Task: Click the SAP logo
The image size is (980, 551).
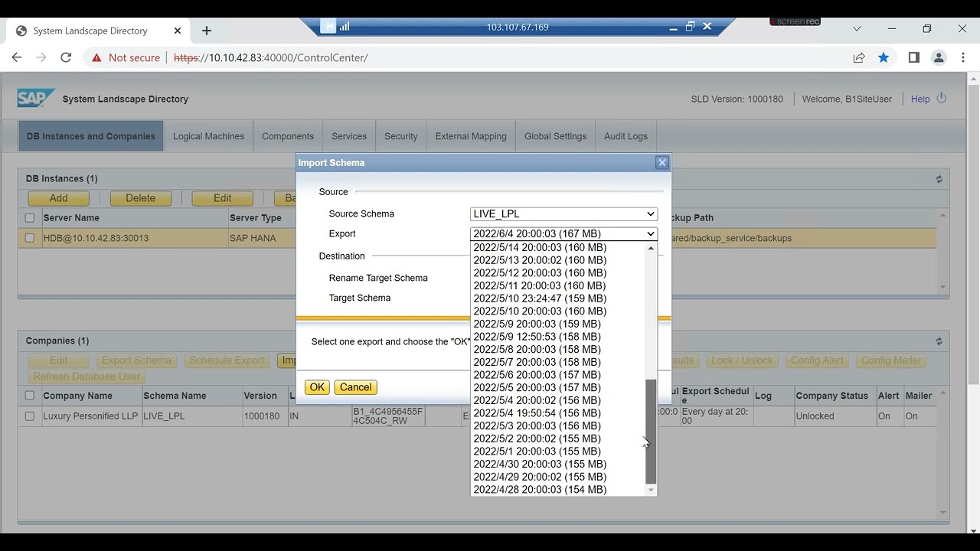Action: pyautogui.click(x=36, y=99)
